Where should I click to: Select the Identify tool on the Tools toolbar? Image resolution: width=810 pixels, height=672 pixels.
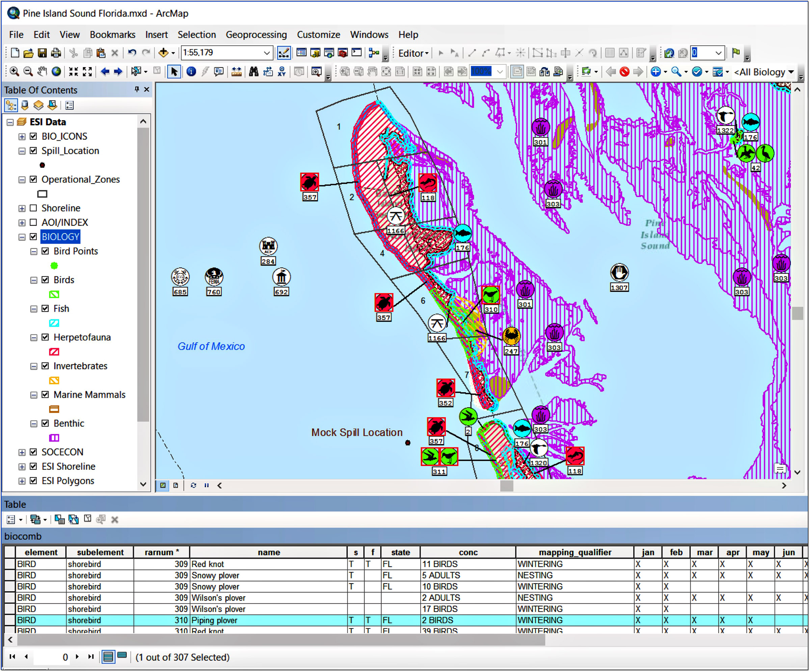tap(191, 72)
